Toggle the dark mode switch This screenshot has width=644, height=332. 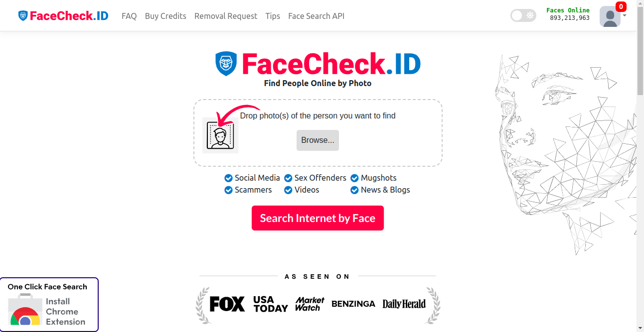click(x=523, y=16)
